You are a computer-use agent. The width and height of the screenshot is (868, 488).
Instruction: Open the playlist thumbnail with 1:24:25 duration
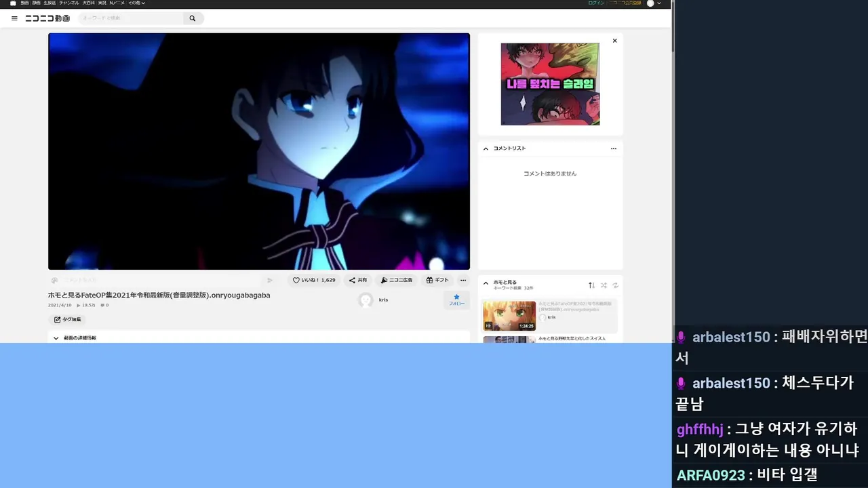[509, 316]
